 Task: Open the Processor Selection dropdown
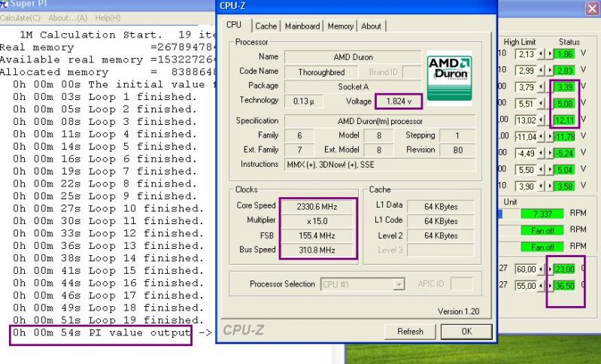(399, 284)
